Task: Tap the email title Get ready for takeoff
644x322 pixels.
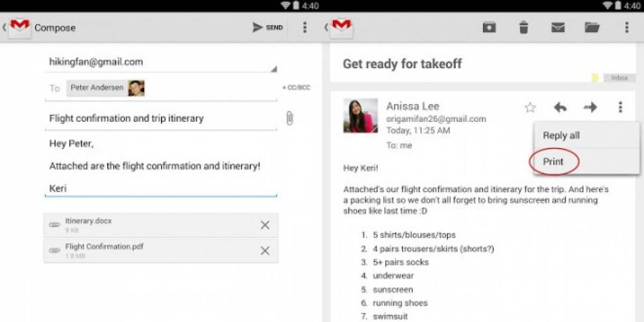Action: [x=402, y=64]
